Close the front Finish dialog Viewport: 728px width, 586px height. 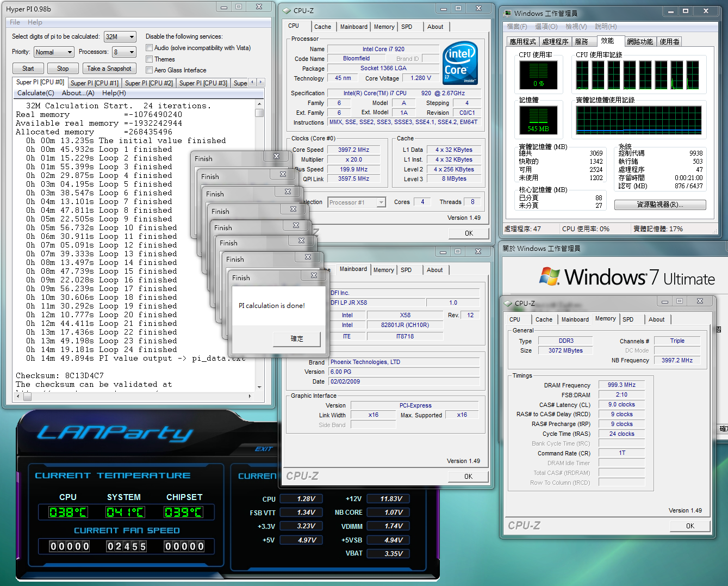pos(314,275)
